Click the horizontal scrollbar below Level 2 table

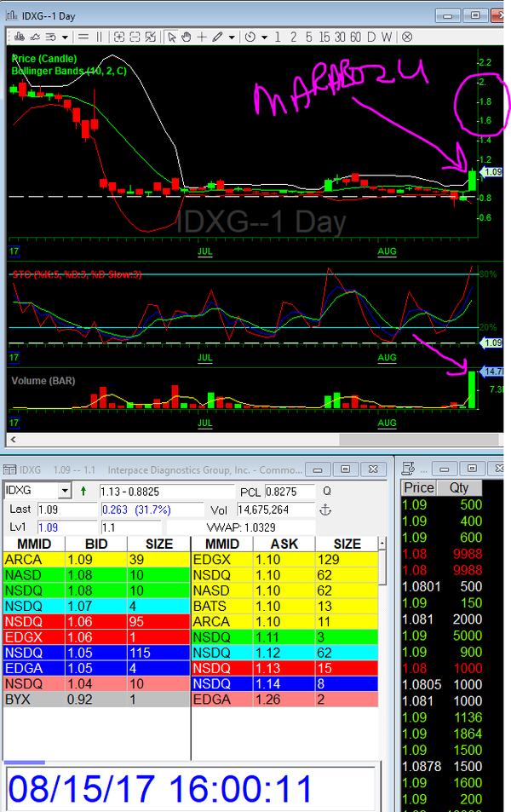tap(25, 762)
